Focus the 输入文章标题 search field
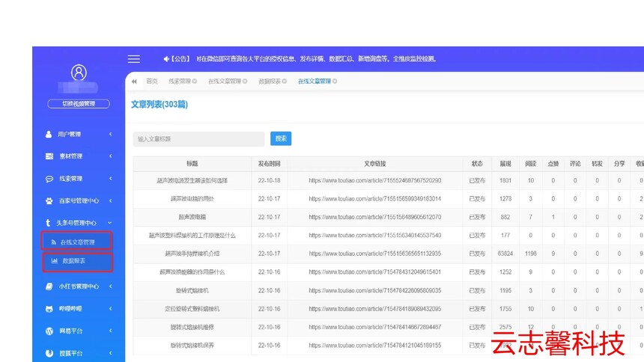The height and width of the screenshot is (362, 644). click(x=198, y=139)
